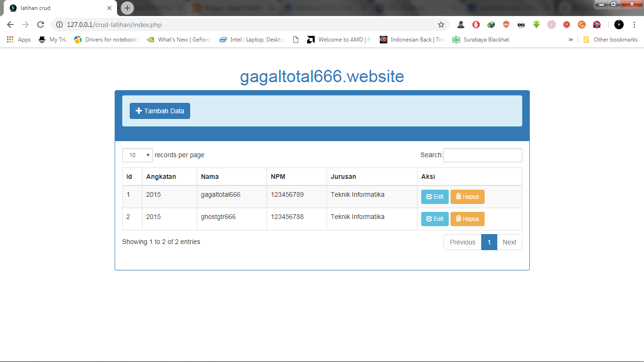Click the gagaltotal666.website heading link
This screenshot has width=644, height=362.
[322, 76]
